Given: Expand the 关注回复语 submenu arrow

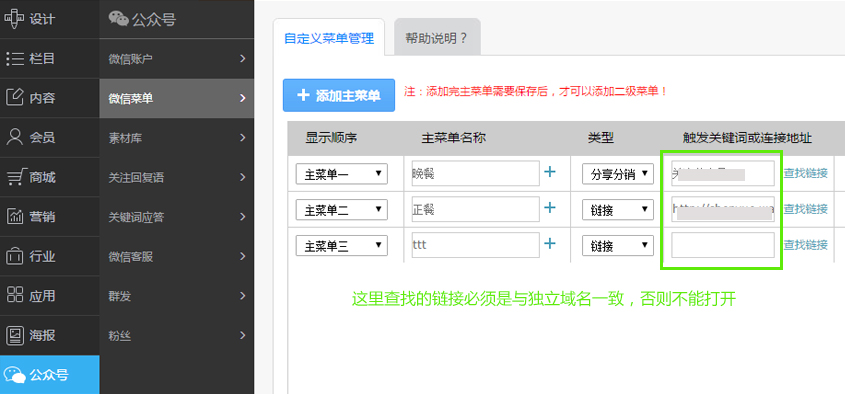Looking at the screenshot, I should coord(243,177).
